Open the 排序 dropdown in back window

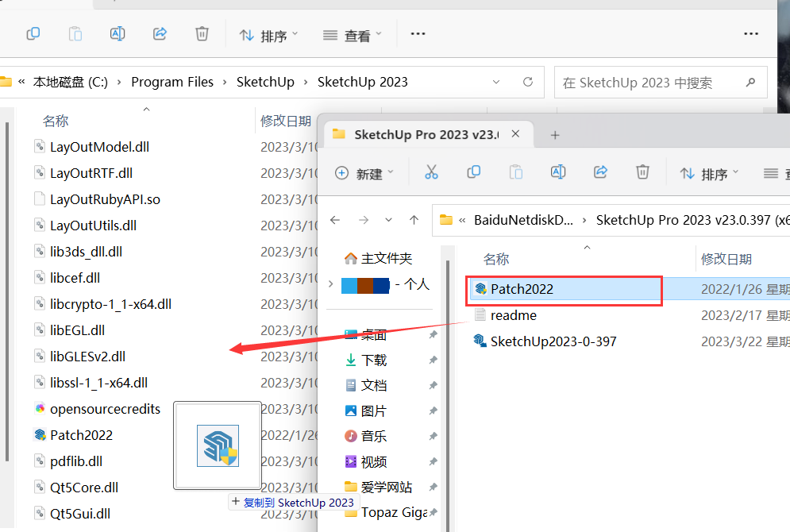[268, 35]
